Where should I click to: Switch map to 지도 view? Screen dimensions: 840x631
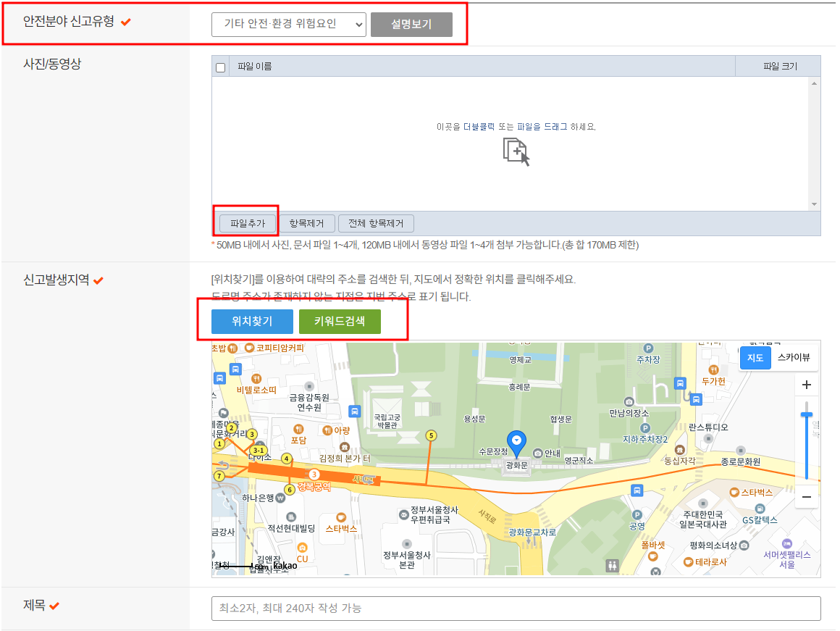[755, 358]
